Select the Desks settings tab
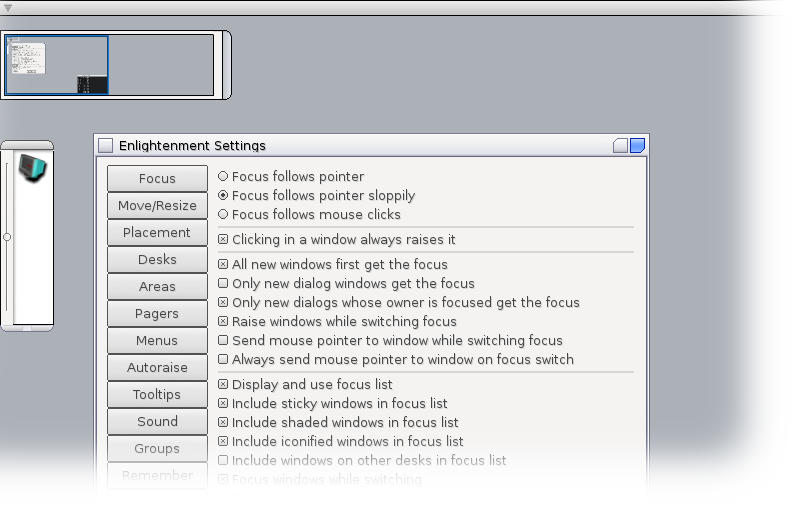The width and height of the screenshot is (800, 525). [157, 260]
